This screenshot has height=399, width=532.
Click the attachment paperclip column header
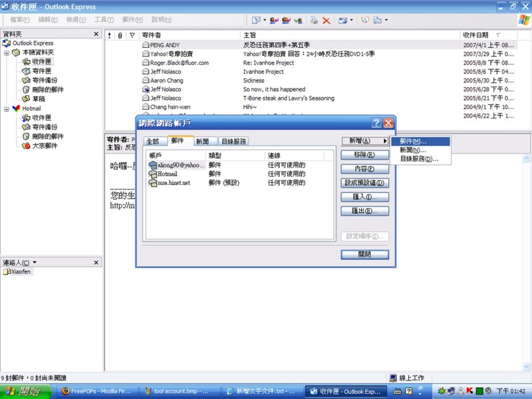(x=120, y=35)
